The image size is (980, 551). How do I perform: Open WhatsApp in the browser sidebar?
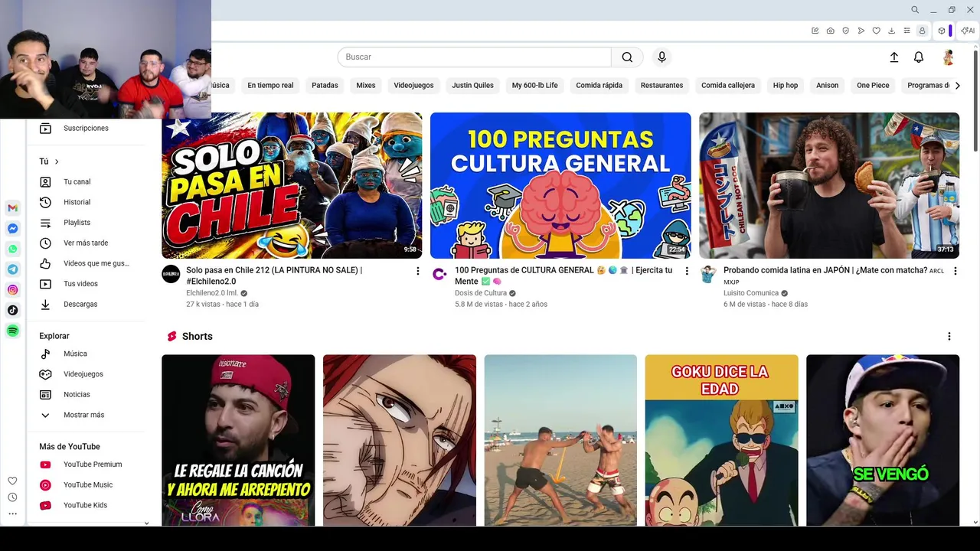point(12,249)
